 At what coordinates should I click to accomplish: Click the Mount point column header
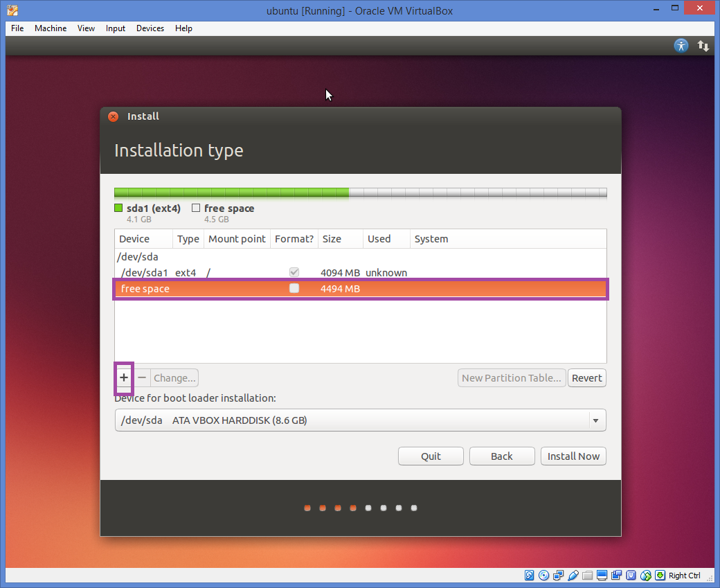(237, 239)
